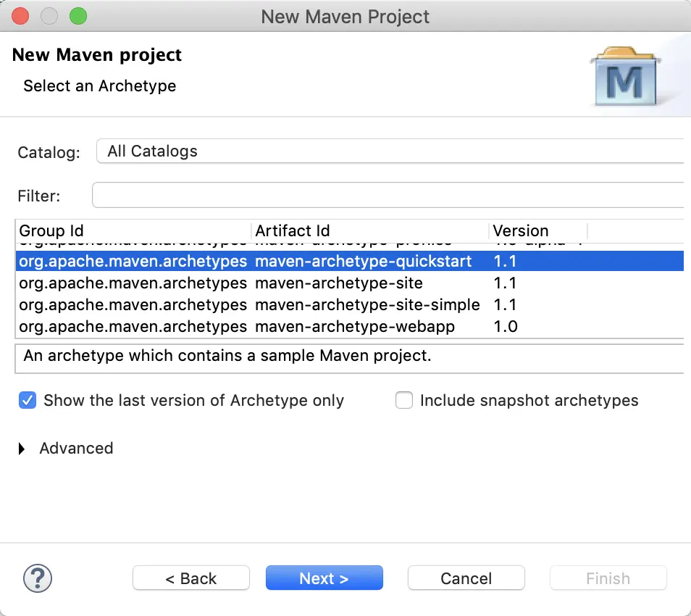Click version 1.0 of maven-archetype-webapp
This screenshot has height=616, width=691.
pyautogui.click(x=506, y=327)
